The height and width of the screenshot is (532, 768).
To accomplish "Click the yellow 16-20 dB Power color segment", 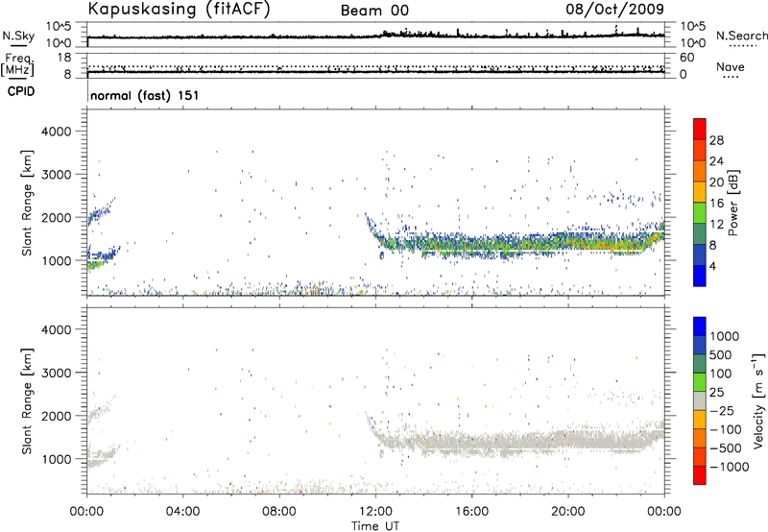I will click(700, 192).
